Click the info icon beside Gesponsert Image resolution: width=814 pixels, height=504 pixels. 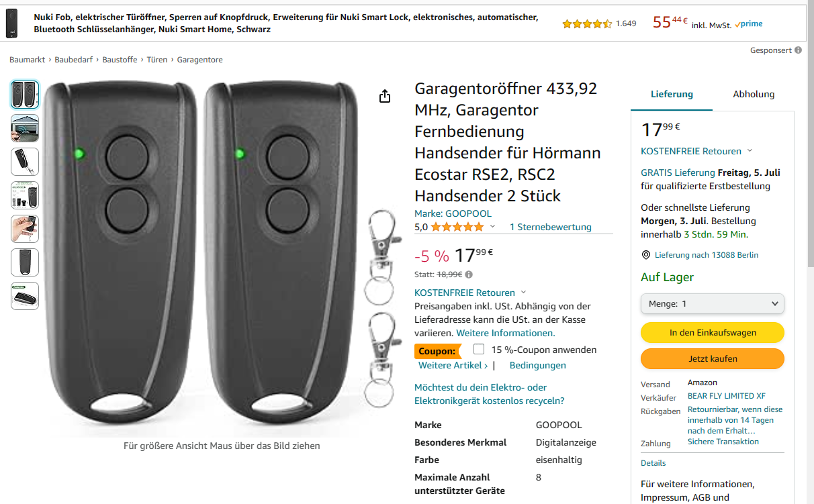point(798,50)
